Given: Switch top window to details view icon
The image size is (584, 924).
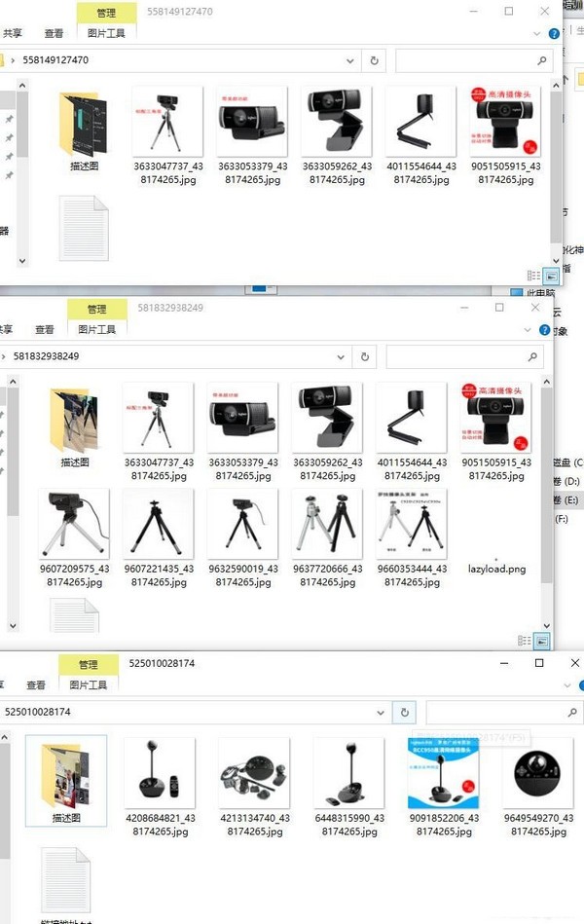Looking at the screenshot, I should click(533, 276).
